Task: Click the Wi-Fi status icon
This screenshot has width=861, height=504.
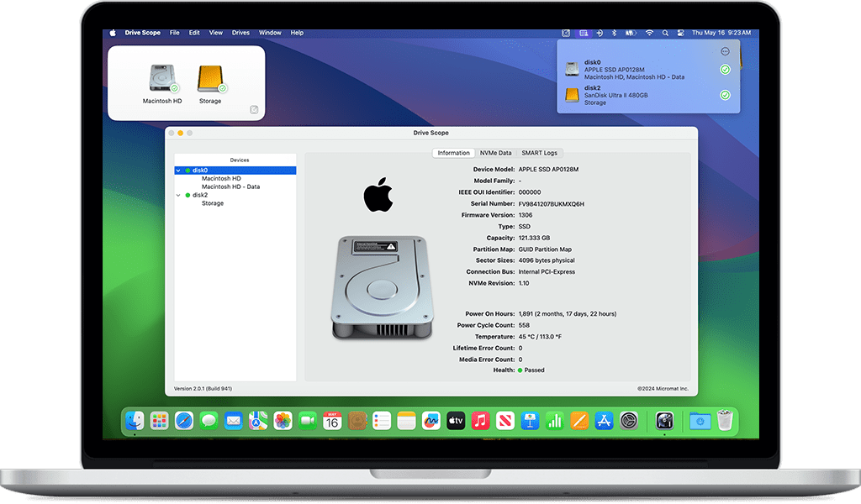Action: [650, 33]
